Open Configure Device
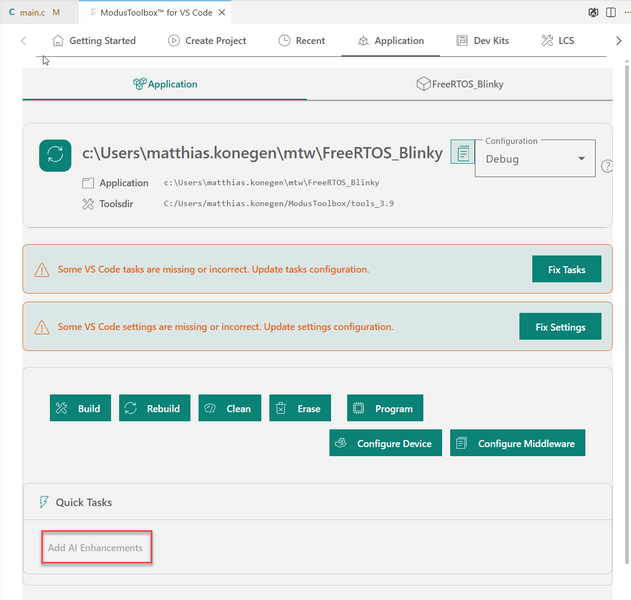 click(386, 443)
